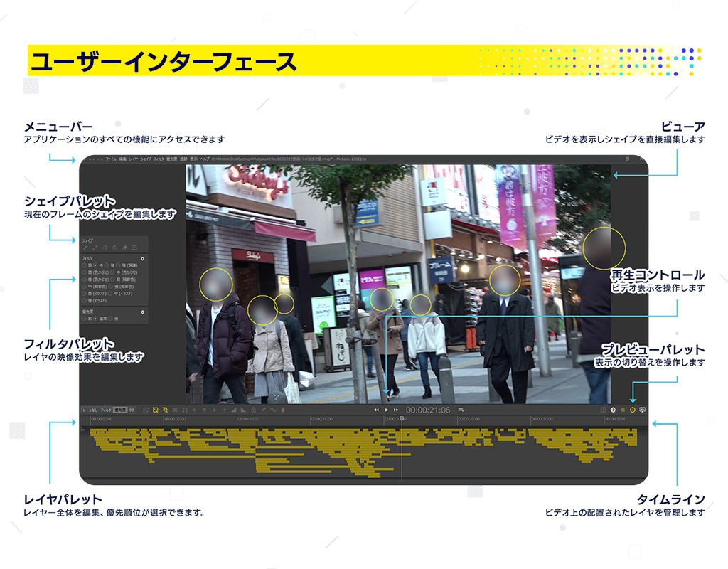Click the swap arrows icon in シェイプ palette

[134, 248]
